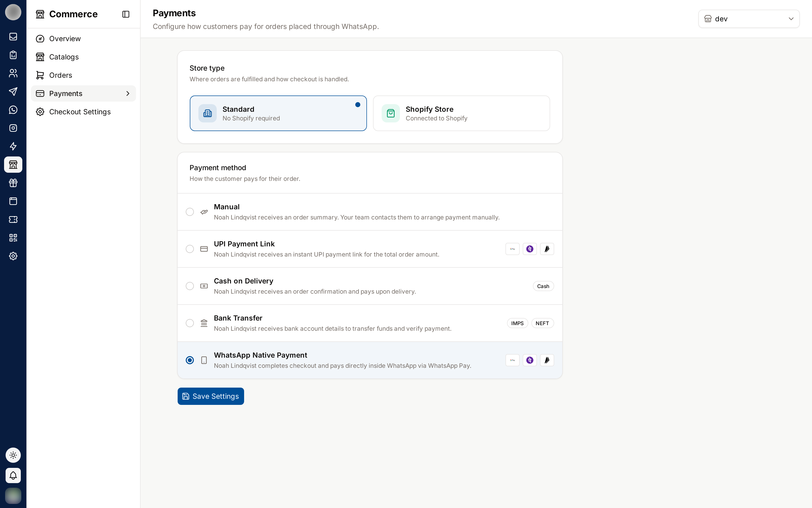Click the WhatsApp Native Payment phone icon
This screenshot has width=812, height=508.
[204, 360]
